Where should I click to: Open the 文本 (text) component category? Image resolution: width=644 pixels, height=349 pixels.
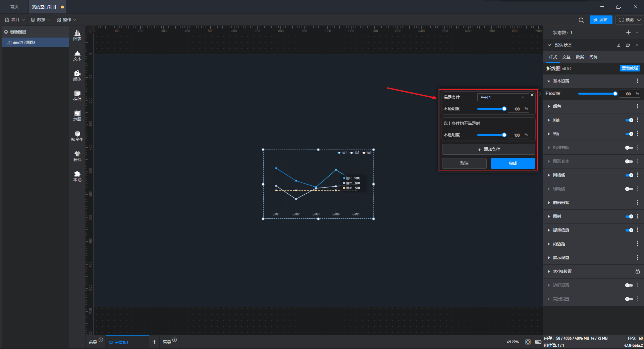tap(77, 55)
